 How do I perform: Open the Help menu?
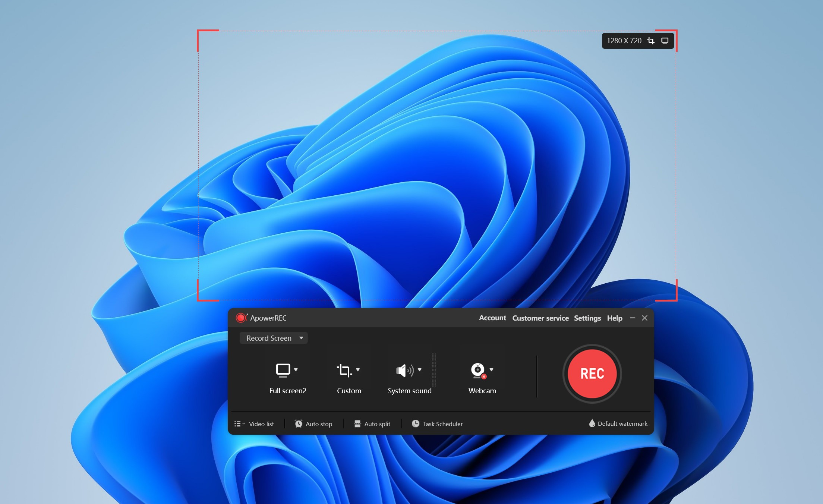coord(614,318)
